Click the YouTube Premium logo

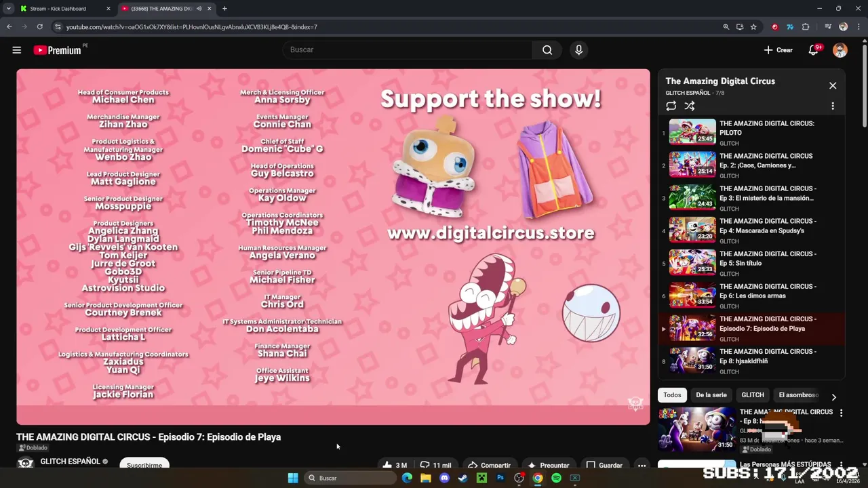(x=57, y=50)
